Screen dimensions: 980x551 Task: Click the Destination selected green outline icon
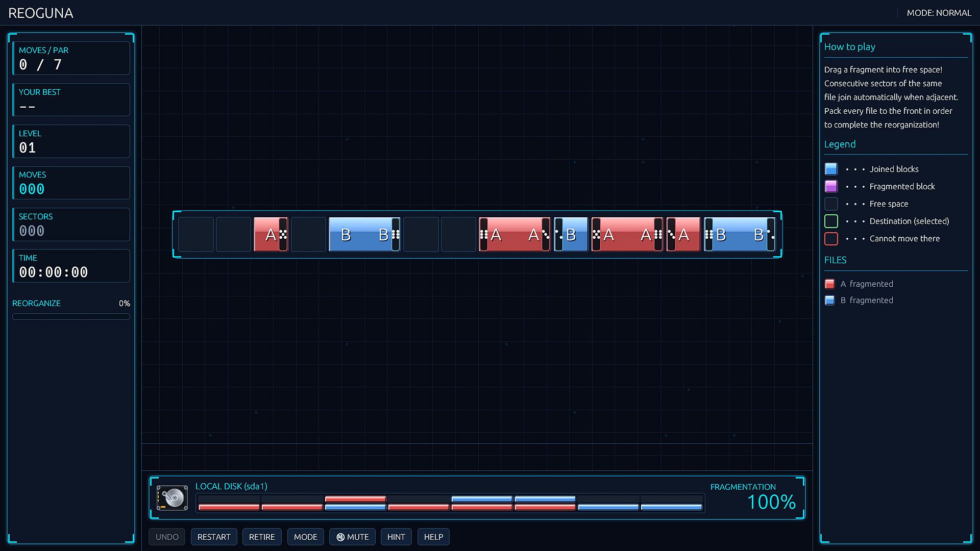831,221
